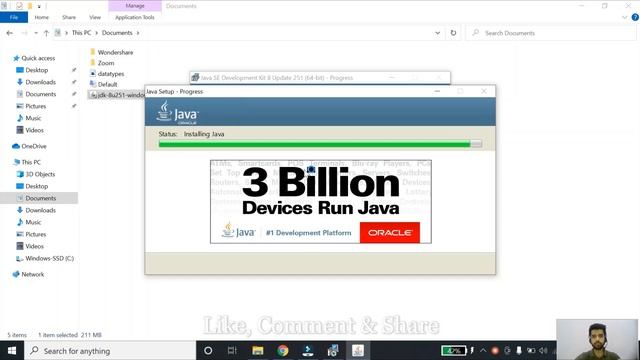Collapse the ribbon with the chevron
The height and width of the screenshot is (360, 640).
point(624,17)
